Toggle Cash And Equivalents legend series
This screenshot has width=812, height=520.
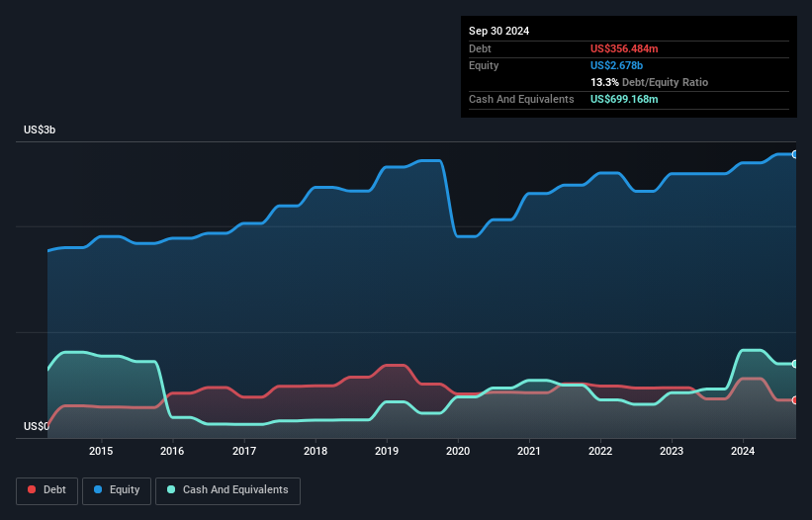(227, 490)
